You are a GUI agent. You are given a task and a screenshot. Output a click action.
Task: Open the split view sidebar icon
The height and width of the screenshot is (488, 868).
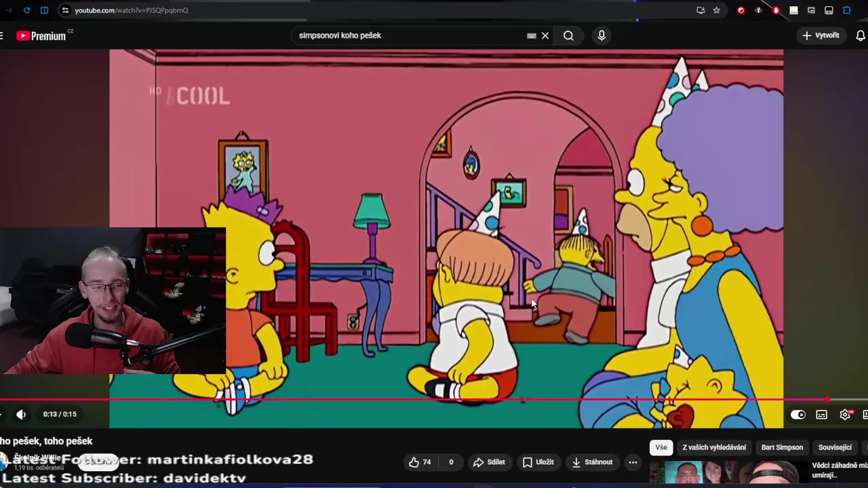click(x=44, y=10)
